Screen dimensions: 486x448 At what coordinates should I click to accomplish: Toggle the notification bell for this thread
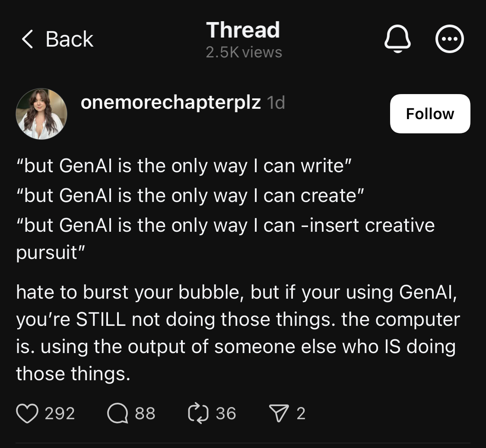[397, 39]
